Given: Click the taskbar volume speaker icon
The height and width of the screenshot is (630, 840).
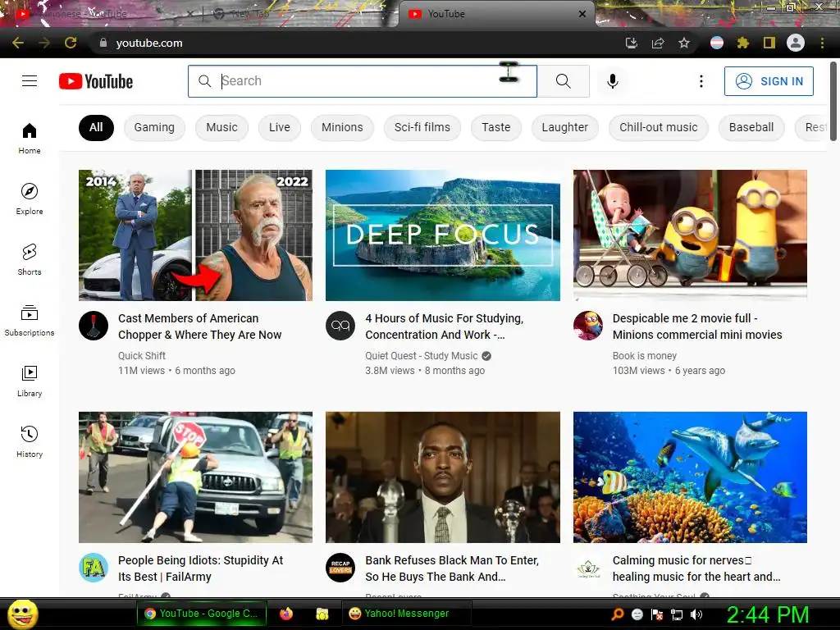Looking at the screenshot, I should click(x=696, y=614).
